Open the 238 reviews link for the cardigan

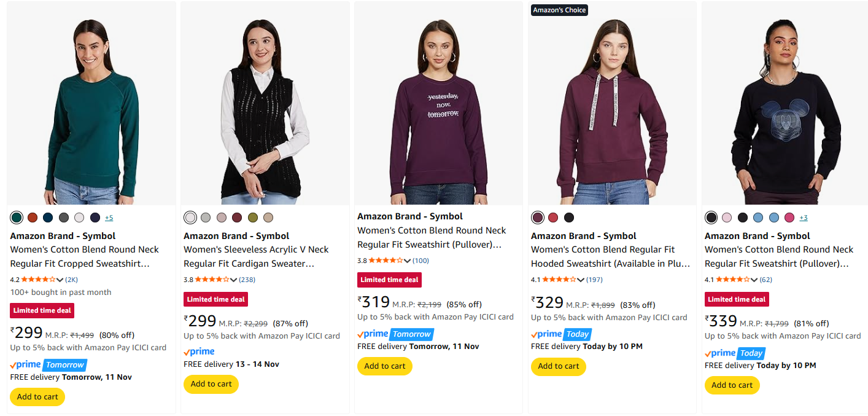247,280
